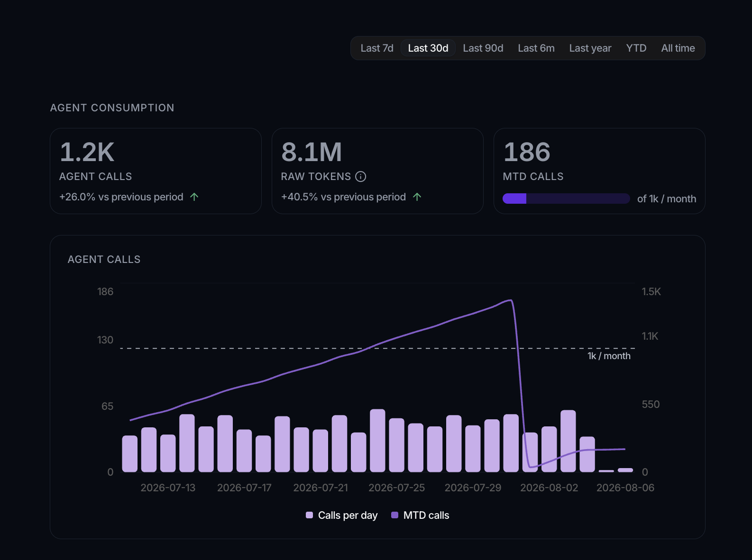This screenshot has height=560, width=752.
Task: Click the MTD calls legend label
Action: click(426, 515)
